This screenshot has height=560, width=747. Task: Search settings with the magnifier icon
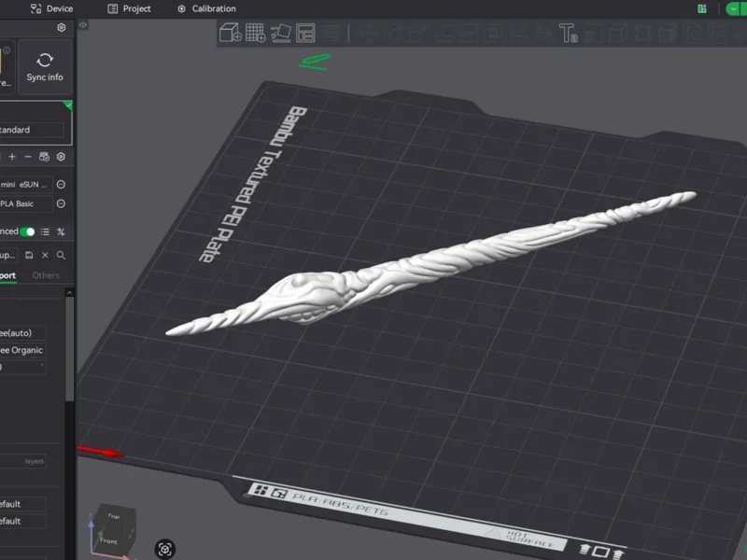click(61, 255)
